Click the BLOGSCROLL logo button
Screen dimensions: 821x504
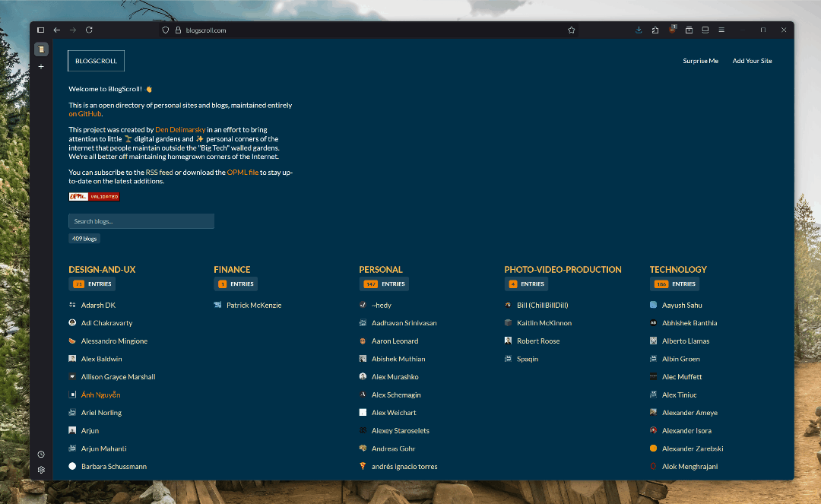96,61
